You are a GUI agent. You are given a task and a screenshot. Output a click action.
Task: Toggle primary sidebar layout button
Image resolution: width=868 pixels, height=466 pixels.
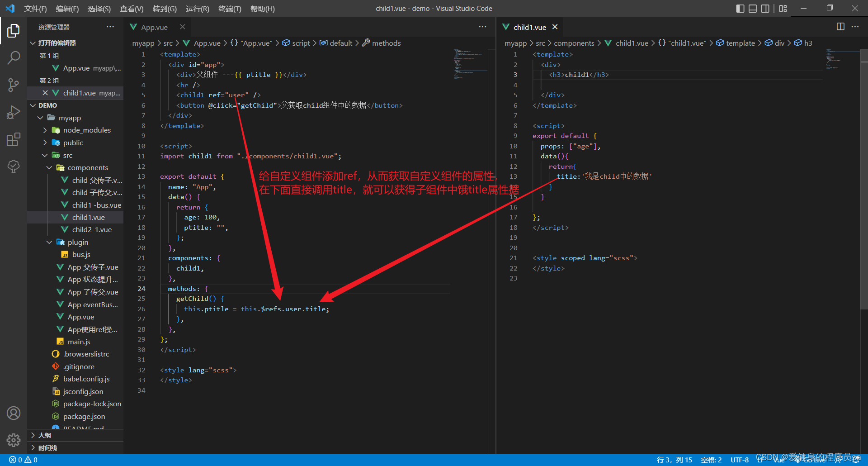pos(740,9)
